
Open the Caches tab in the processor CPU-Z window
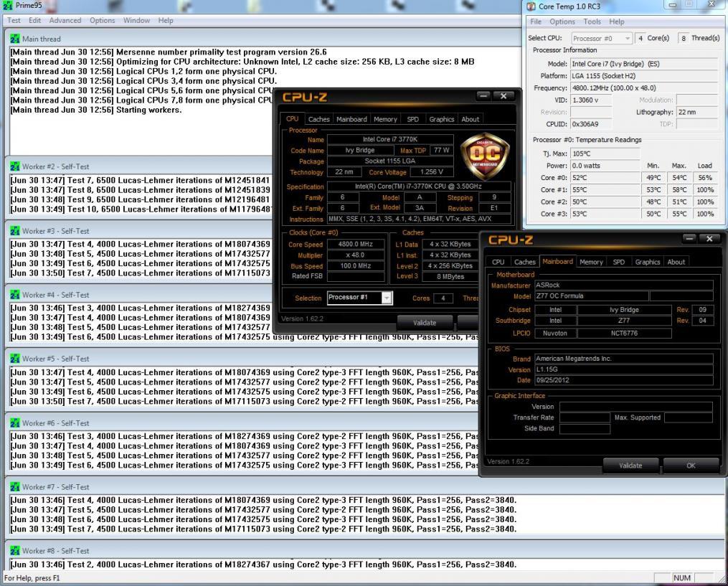(318, 119)
